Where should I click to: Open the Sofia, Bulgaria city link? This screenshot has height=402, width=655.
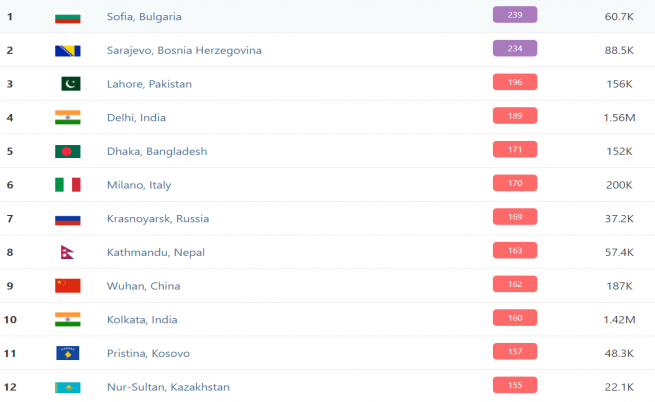click(x=144, y=17)
